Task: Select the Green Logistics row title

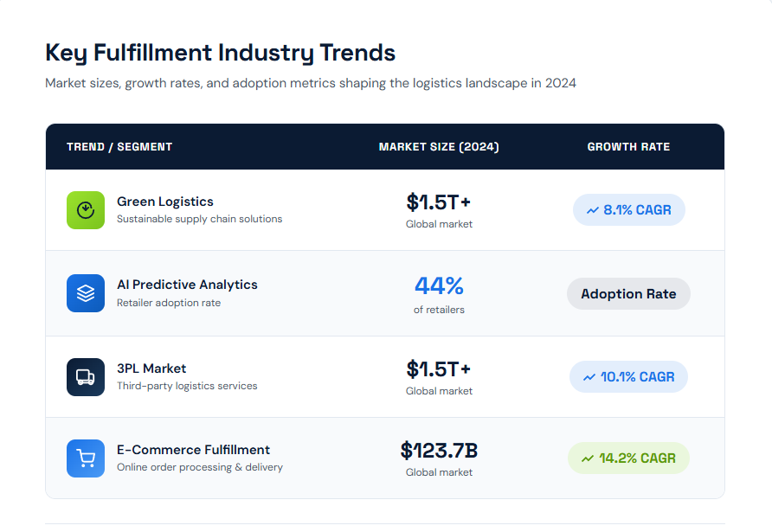Action: click(165, 202)
